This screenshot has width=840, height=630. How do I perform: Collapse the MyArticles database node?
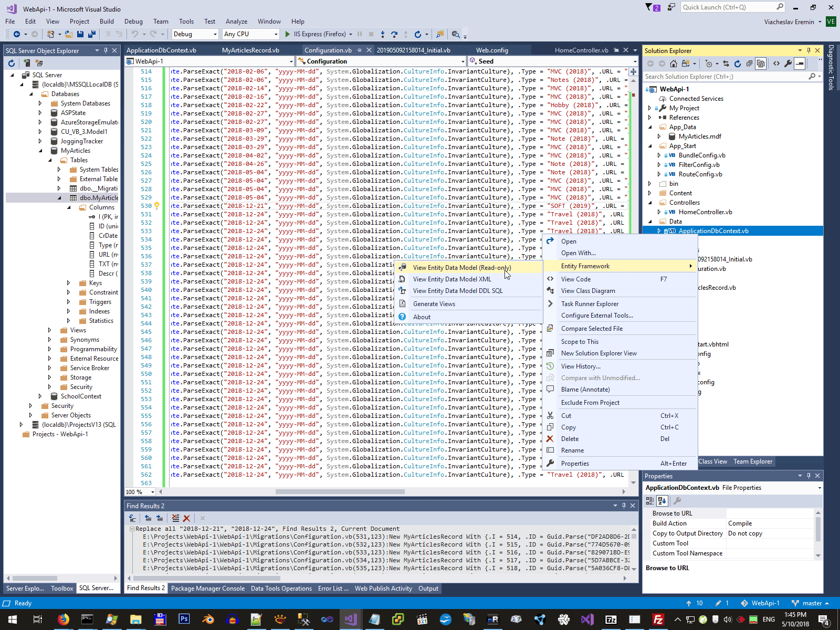[x=40, y=151]
